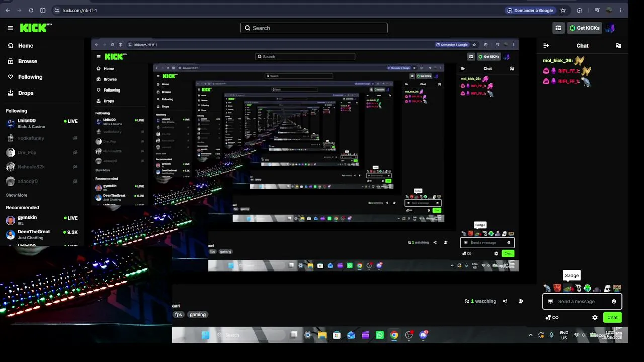
Task: View site information icon by URL
Action: [56, 10]
